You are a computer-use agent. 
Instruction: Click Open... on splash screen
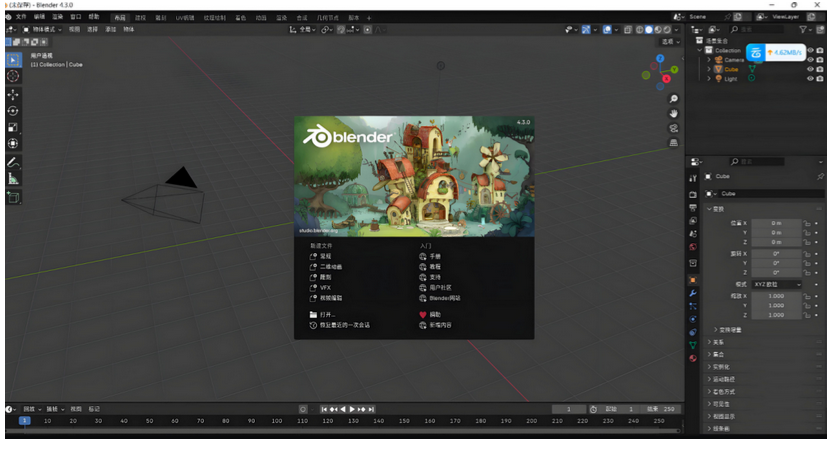click(x=322, y=315)
